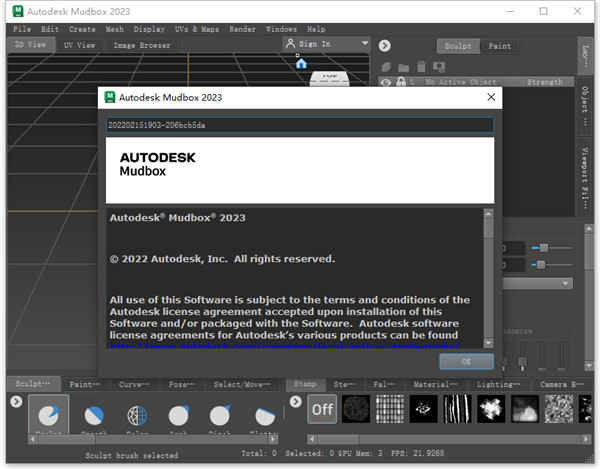
Task: Switch layers to Paint mode
Action: point(500,46)
